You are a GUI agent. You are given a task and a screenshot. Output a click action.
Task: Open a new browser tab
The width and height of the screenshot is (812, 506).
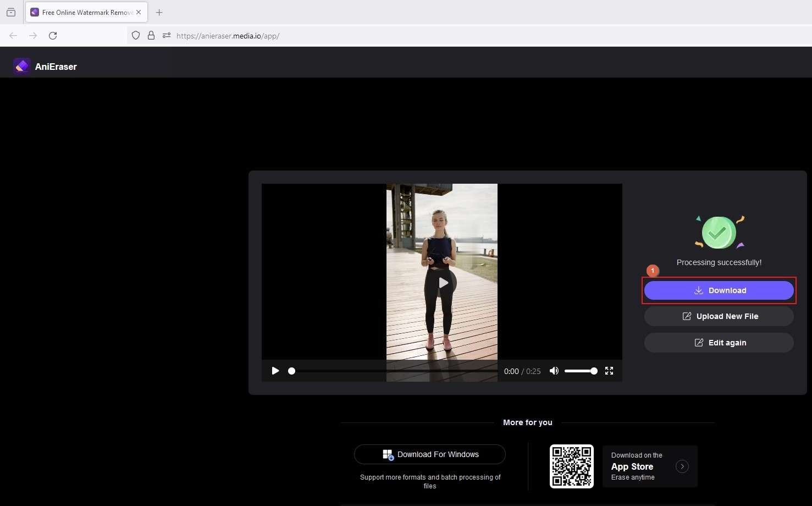(x=159, y=12)
